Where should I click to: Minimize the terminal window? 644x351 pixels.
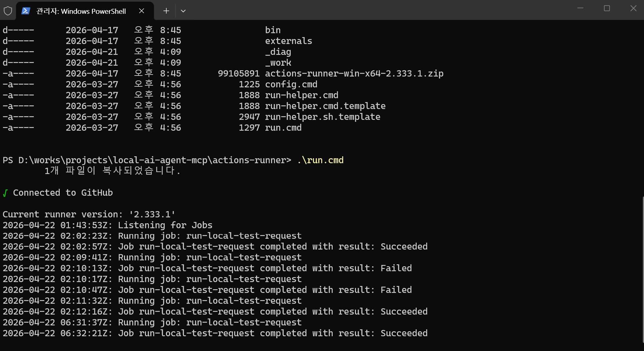[580, 8]
